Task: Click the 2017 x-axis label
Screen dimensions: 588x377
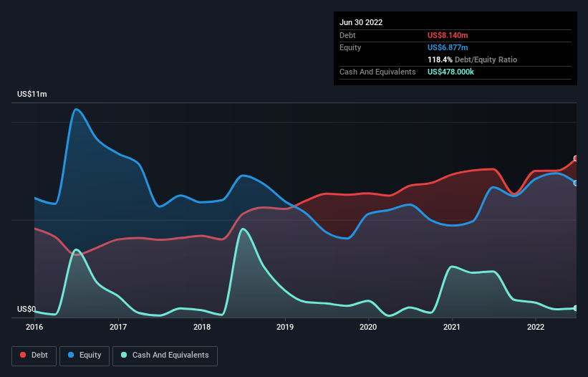Action: coord(118,327)
